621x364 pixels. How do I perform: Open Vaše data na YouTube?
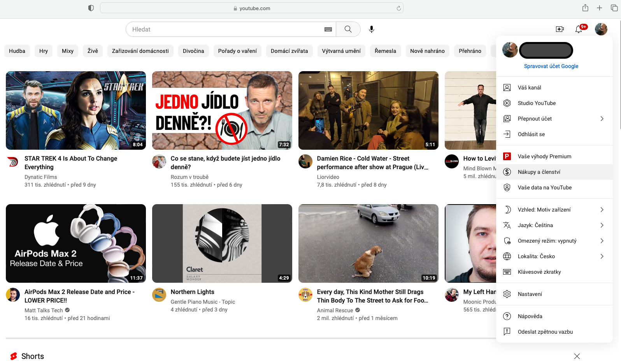554,187
